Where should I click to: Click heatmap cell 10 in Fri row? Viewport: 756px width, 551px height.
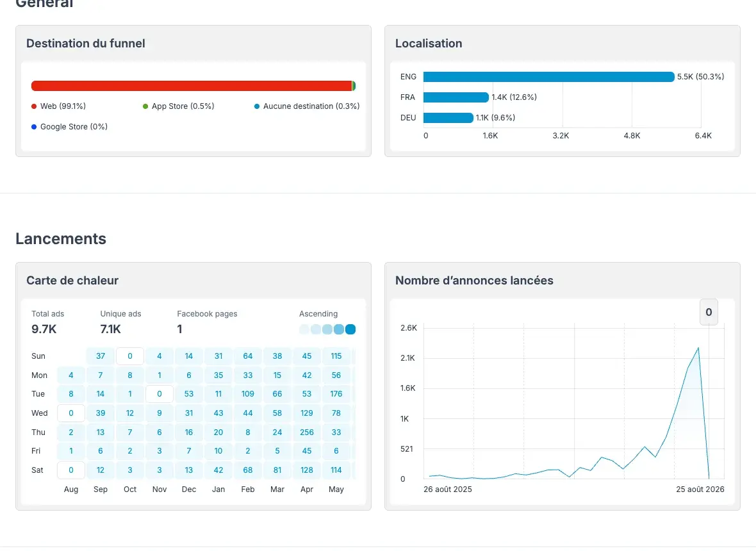coord(218,451)
